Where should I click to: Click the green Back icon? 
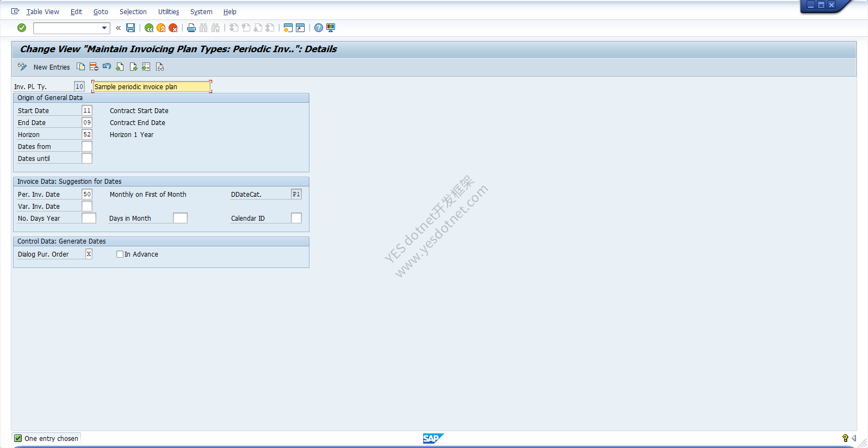(149, 28)
